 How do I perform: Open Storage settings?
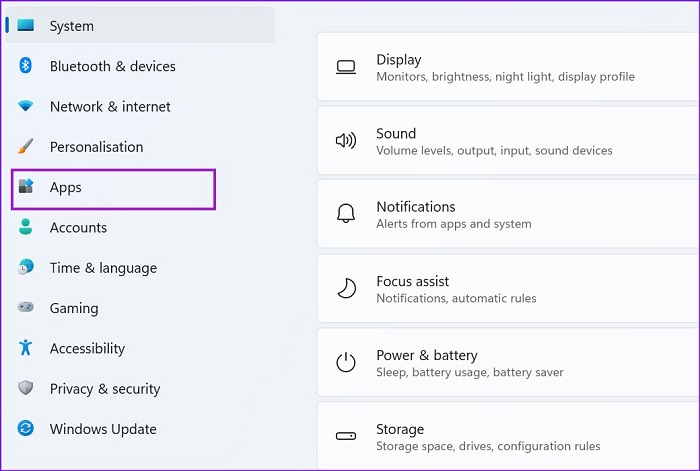508,436
